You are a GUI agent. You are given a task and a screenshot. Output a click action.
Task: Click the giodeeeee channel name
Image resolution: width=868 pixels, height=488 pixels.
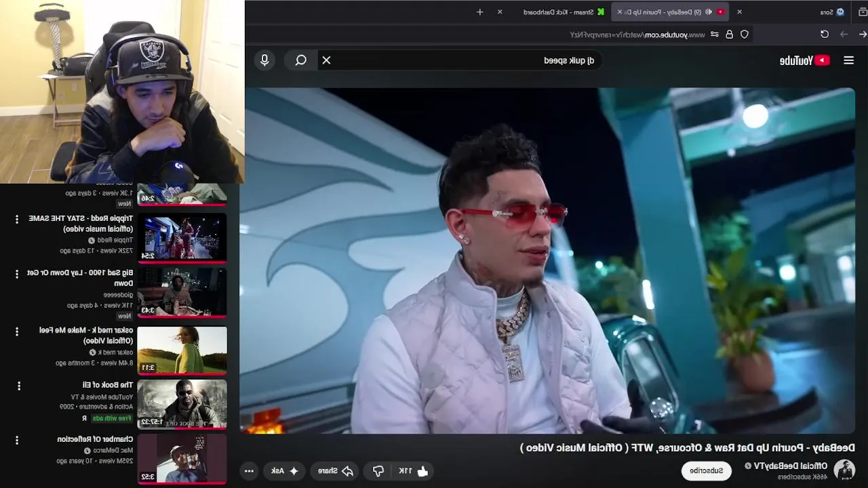(118, 295)
